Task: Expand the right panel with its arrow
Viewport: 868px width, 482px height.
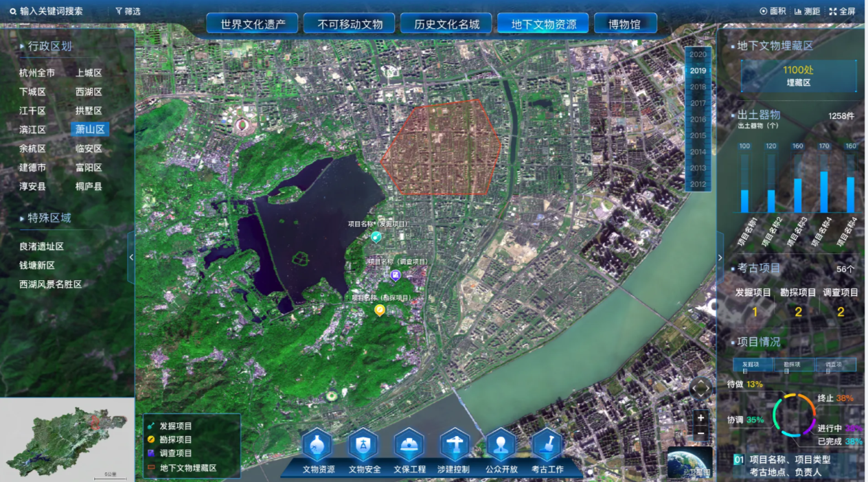Action: click(x=720, y=256)
